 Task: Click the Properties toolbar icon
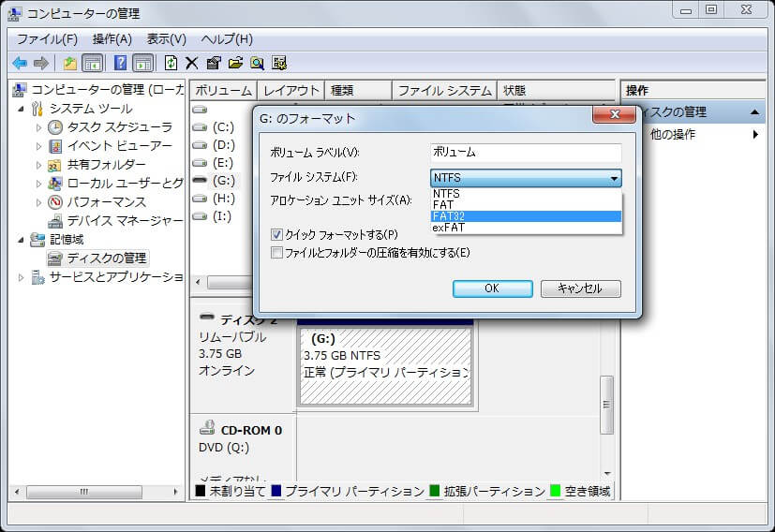(x=214, y=64)
